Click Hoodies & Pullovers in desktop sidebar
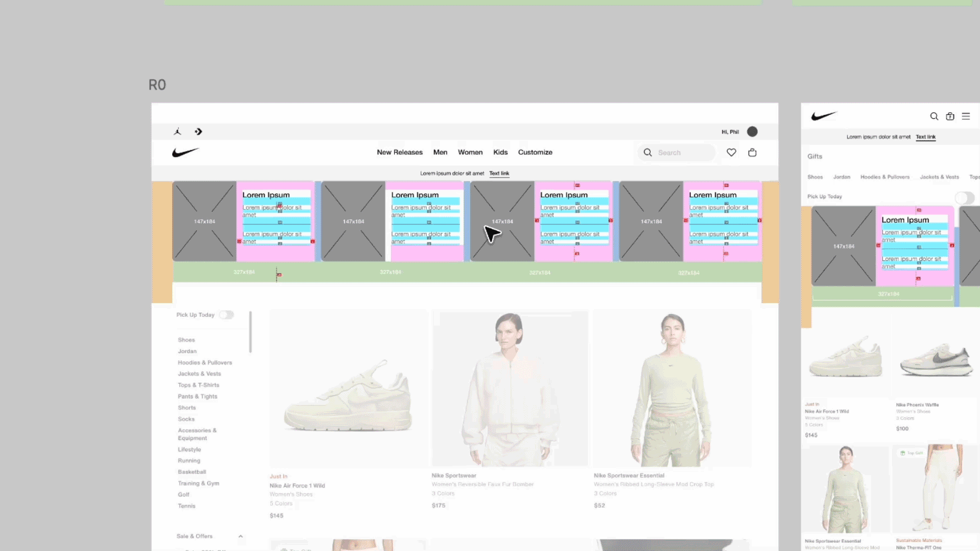The image size is (980, 551). pos(205,362)
